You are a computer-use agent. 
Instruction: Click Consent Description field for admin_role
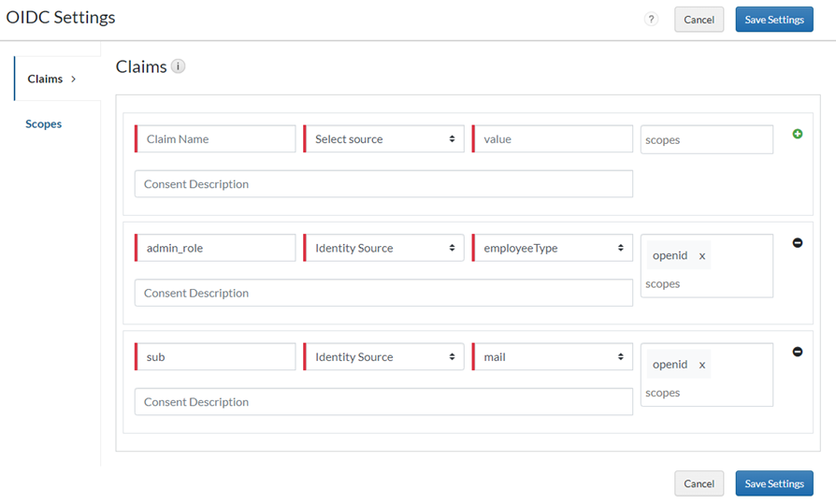[383, 293]
